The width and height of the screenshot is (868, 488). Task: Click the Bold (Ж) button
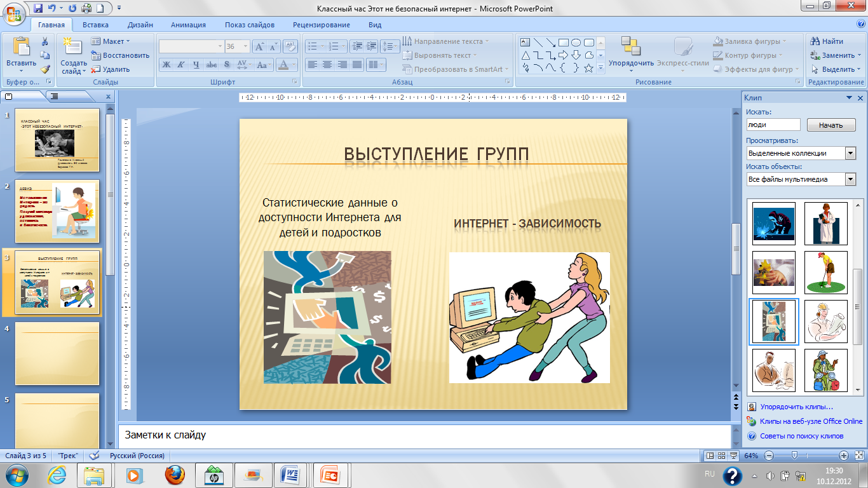(x=166, y=65)
